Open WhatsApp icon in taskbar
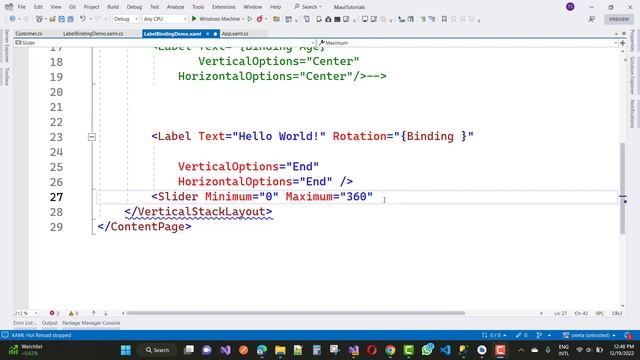 427,350
